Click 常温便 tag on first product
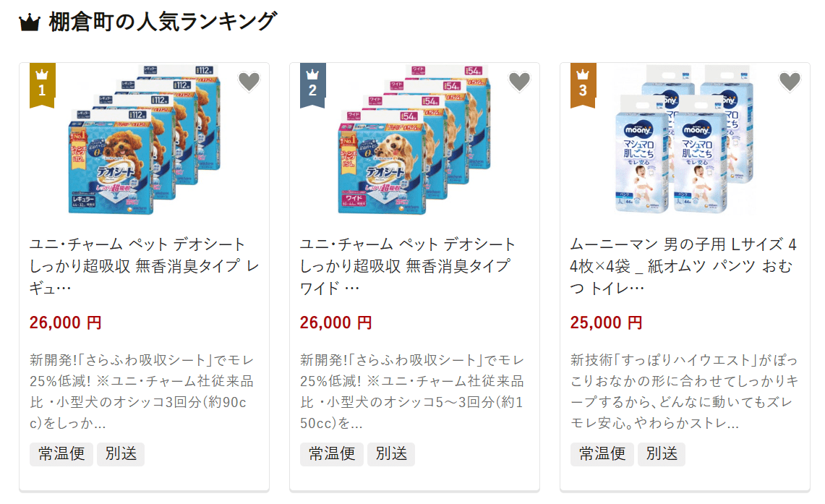The width and height of the screenshot is (825, 504). (x=61, y=454)
